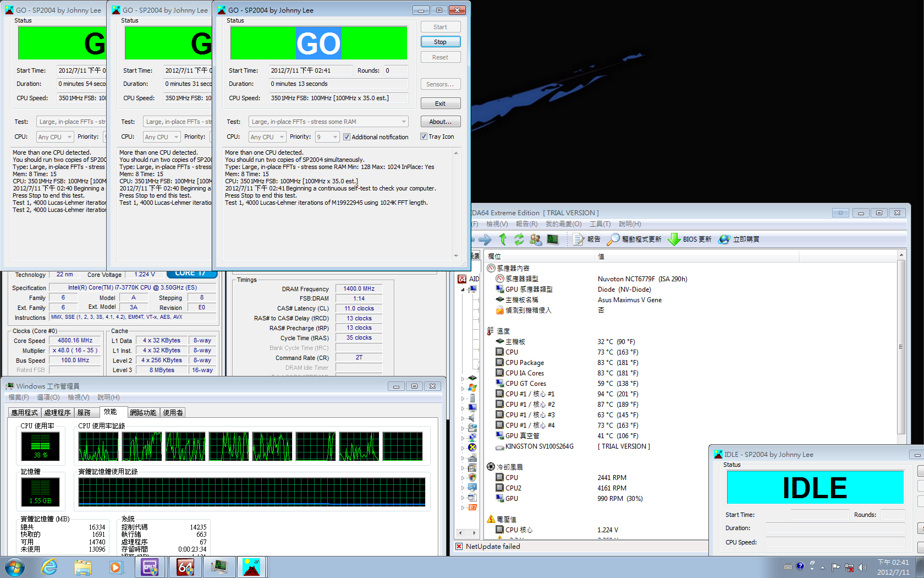The image size is (924, 578).
Task: Open AIDA64 report toolbar button 報告
Action: pos(587,239)
